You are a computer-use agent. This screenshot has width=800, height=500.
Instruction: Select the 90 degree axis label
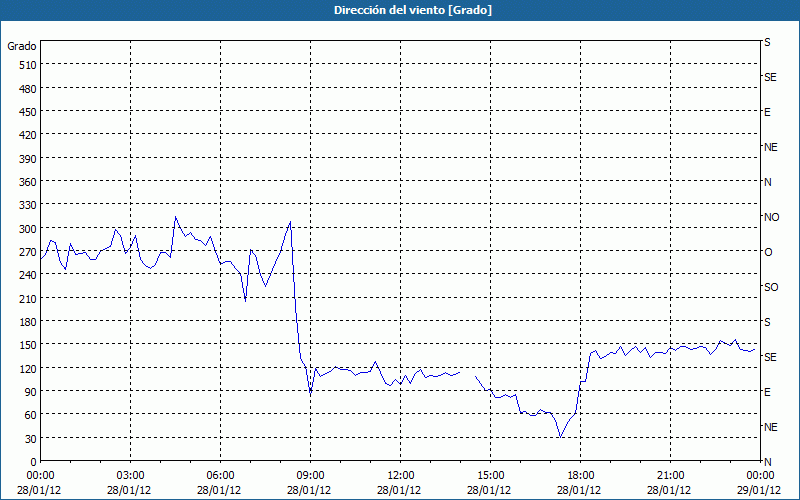click(x=31, y=392)
